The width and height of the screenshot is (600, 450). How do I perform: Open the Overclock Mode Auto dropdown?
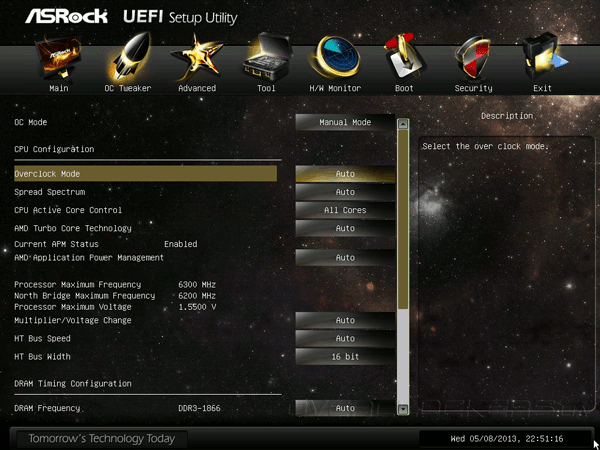[345, 174]
